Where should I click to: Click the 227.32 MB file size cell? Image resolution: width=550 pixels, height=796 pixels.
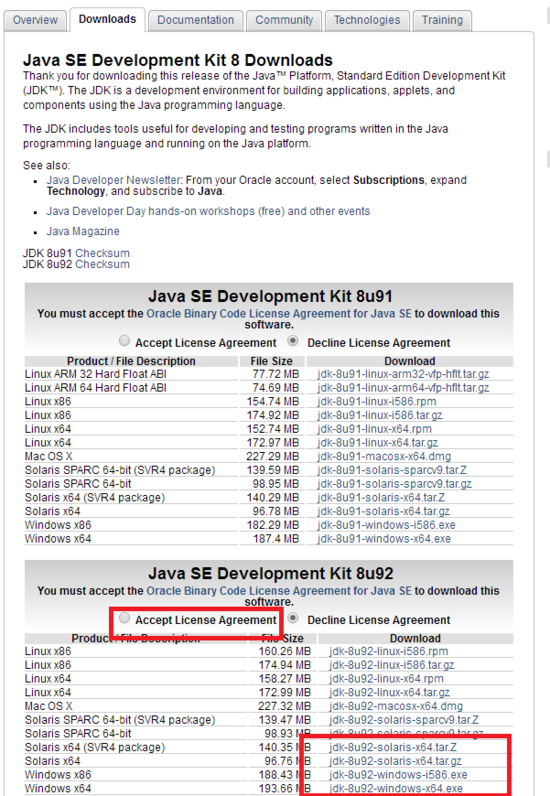coord(284,706)
